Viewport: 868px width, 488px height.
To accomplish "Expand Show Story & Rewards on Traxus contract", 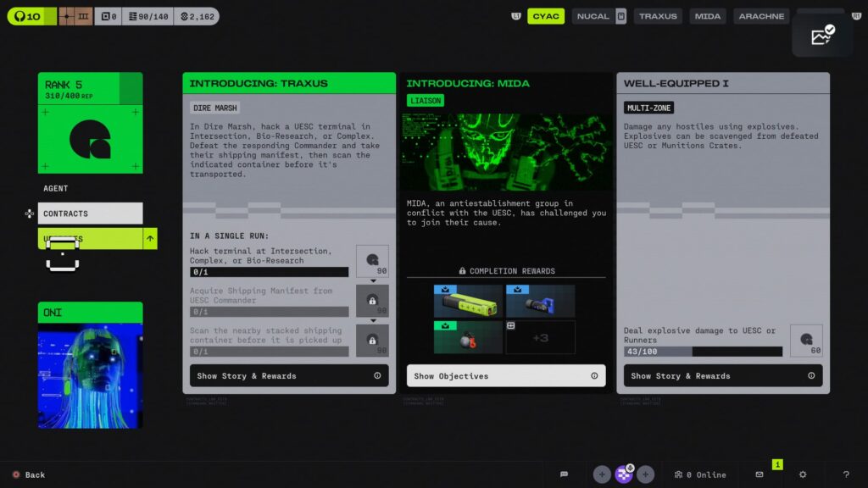I will tap(289, 375).
